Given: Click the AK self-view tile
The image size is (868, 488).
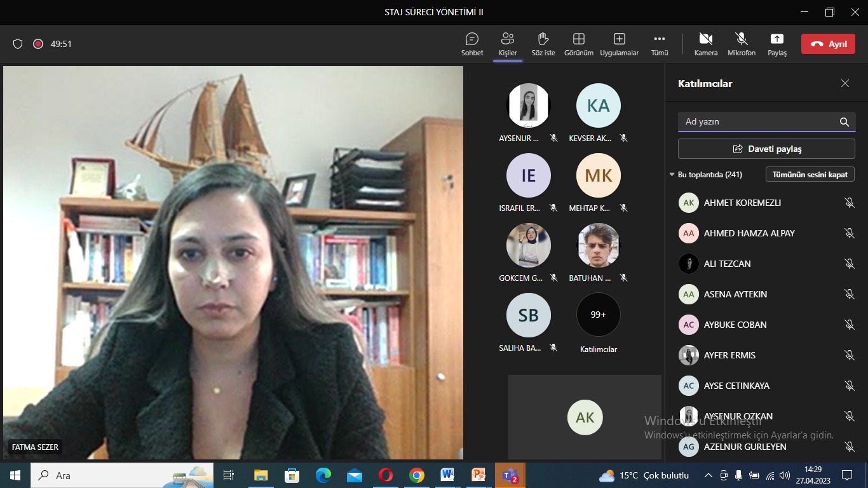Looking at the screenshot, I should pyautogui.click(x=585, y=417).
